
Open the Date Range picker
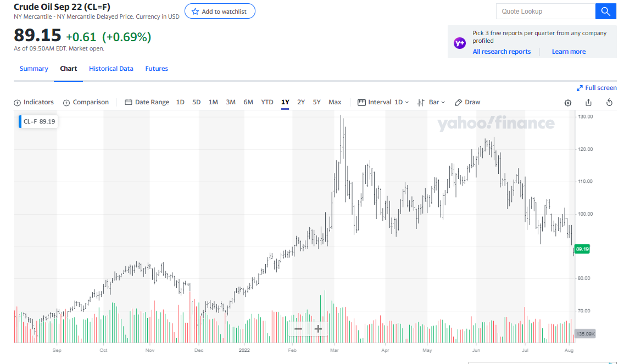click(x=147, y=102)
